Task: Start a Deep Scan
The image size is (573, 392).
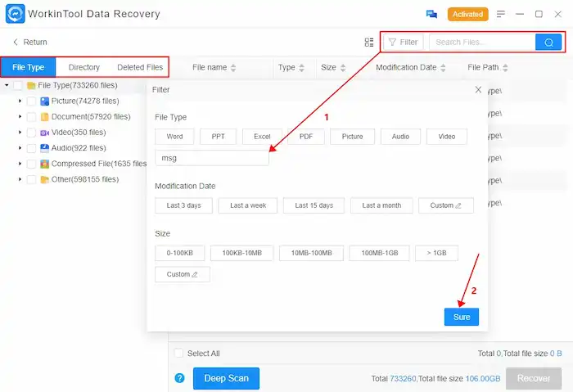Action: 226,378
